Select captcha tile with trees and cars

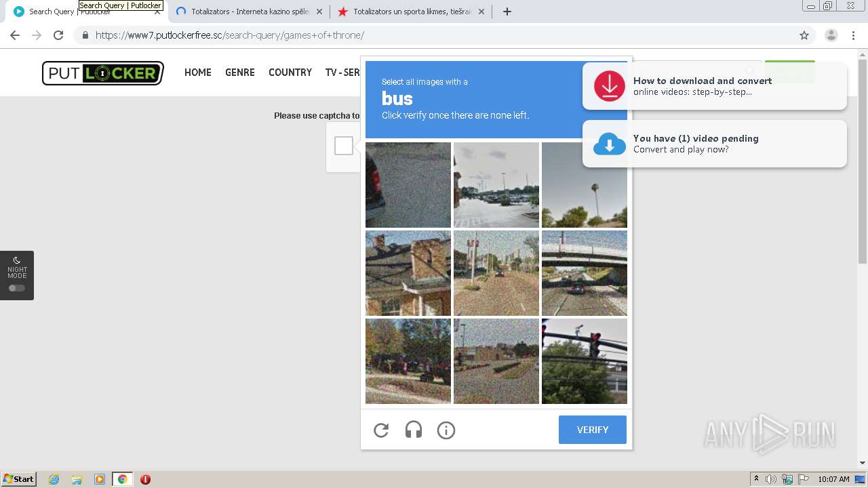pos(408,361)
